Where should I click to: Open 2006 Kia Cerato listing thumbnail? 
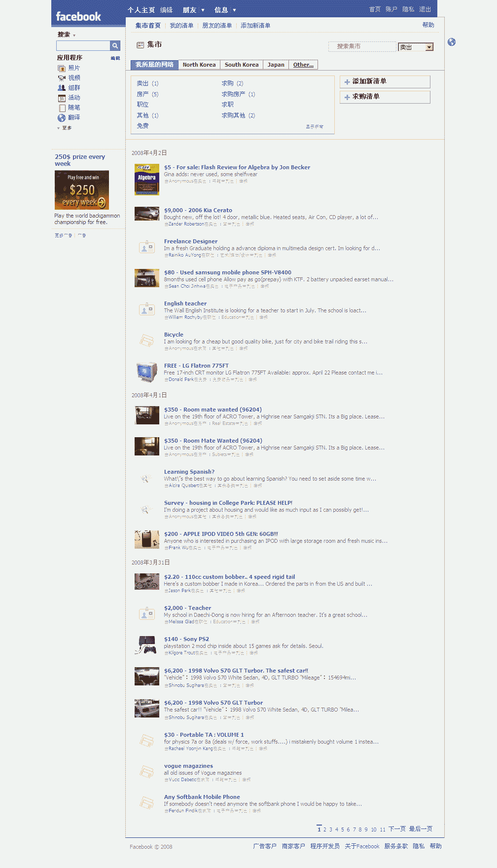point(147,213)
